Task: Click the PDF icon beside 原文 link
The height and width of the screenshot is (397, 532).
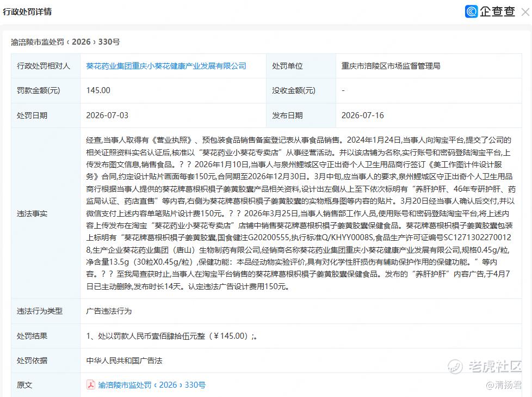Action: [91, 385]
